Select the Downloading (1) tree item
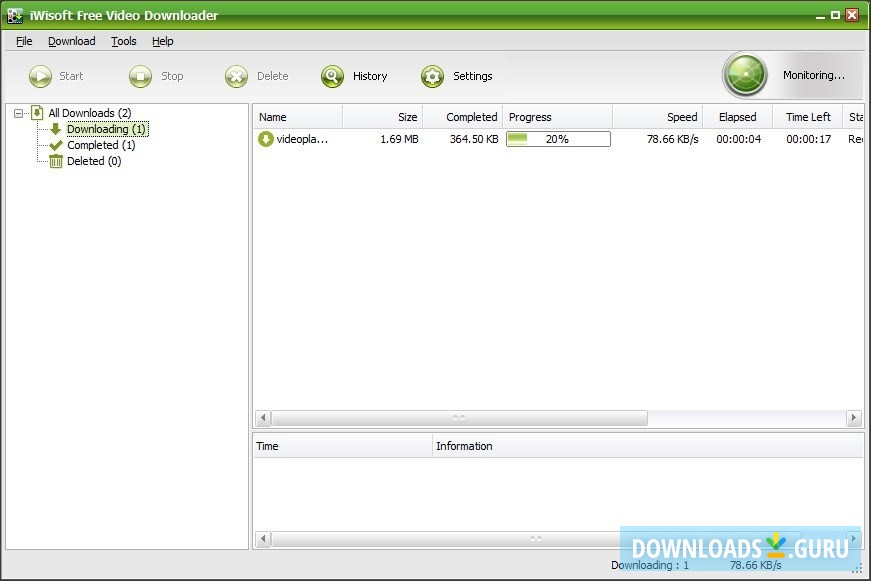The width and height of the screenshot is (871, 581). 106,129
